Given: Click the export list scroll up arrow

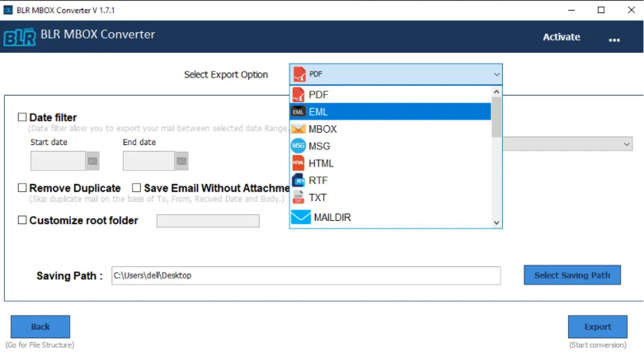Looking at the screenshot, I should point(496,92).
